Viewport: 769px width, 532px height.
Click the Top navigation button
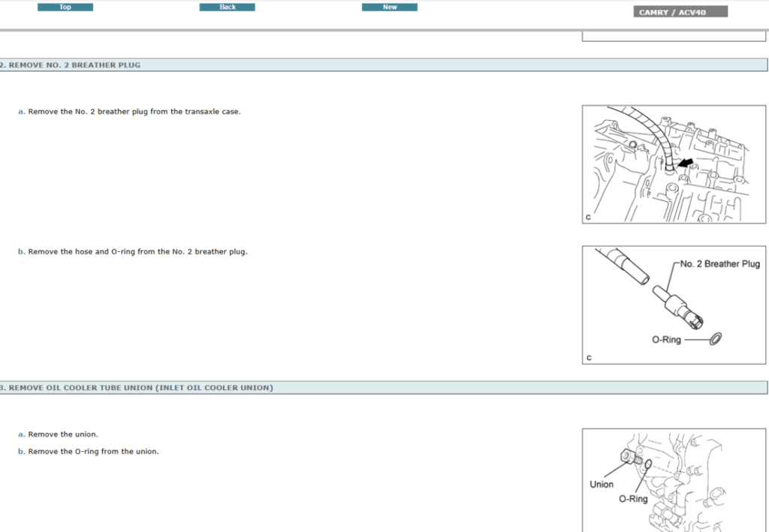click(x=65, y=7)
